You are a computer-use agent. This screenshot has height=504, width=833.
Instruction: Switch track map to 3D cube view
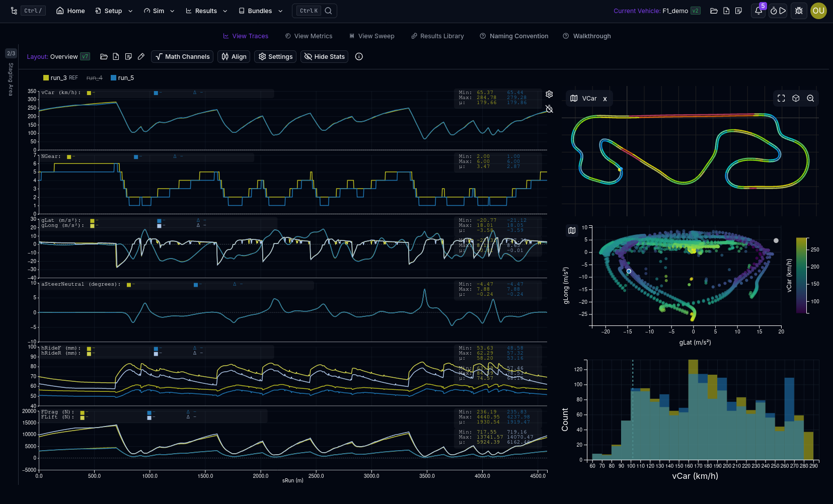click(796, 98)
